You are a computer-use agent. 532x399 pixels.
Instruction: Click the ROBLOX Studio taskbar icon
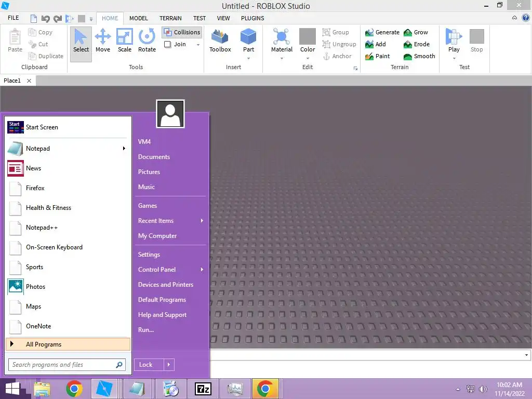104,389
